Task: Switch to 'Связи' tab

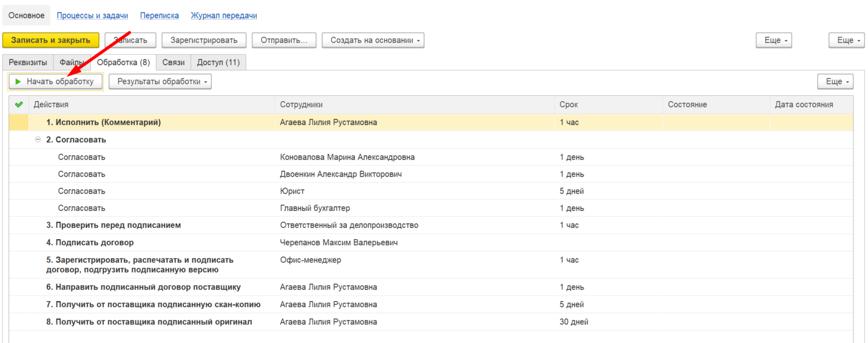Action: click(x=173, y=63)
